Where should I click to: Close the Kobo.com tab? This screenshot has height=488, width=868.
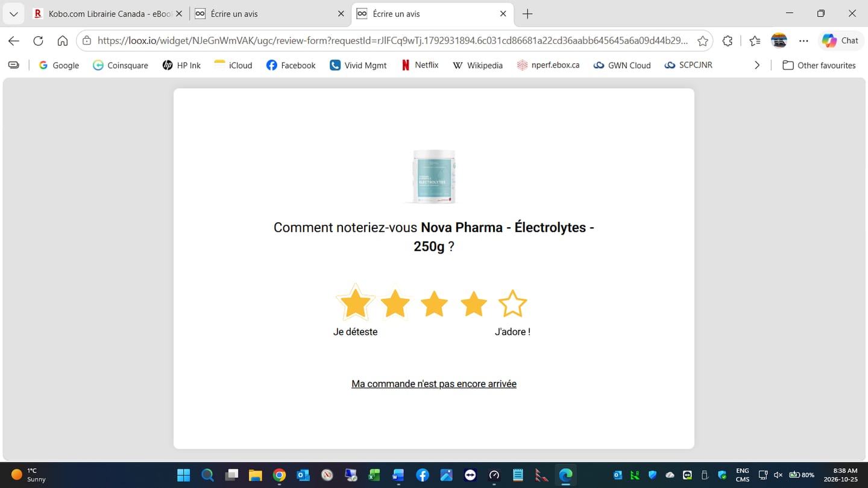(179, 14)
